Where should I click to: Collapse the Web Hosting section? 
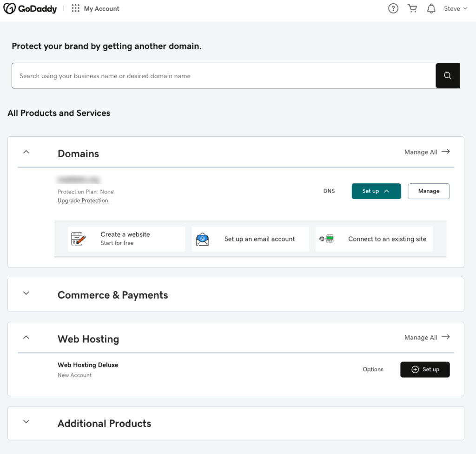[26, 337]
